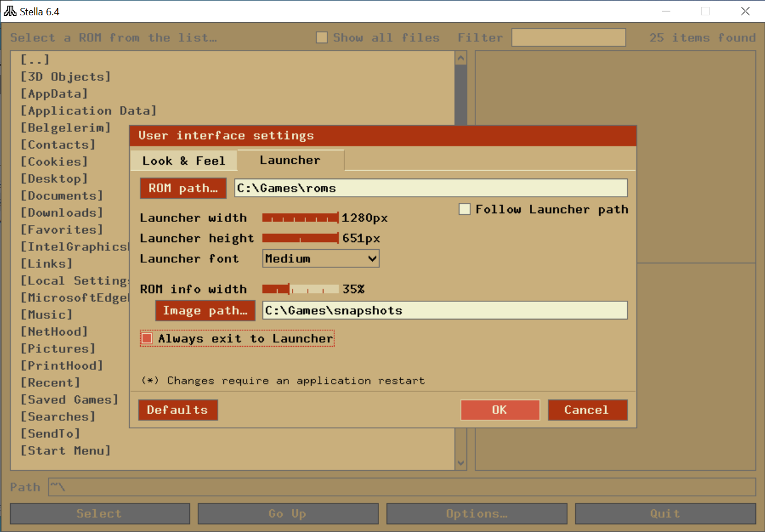Screen dimensions: 765x532
Task: Select the [NetHood] folder entry
Action: [x=54, y=331]
